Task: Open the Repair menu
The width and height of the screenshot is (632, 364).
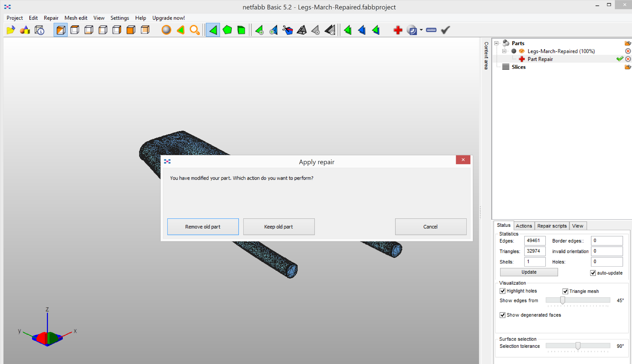Action: [x=51, y=18]
